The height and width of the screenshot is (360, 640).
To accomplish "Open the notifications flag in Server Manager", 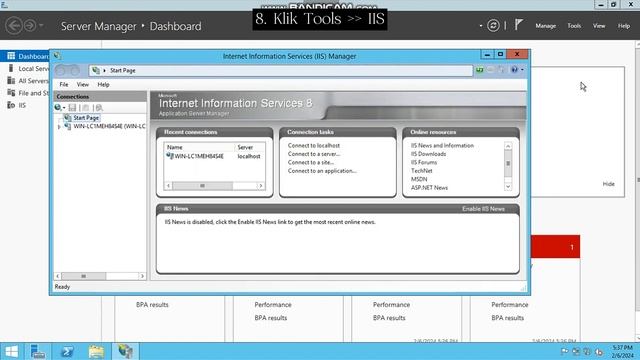I will (518, 25).
